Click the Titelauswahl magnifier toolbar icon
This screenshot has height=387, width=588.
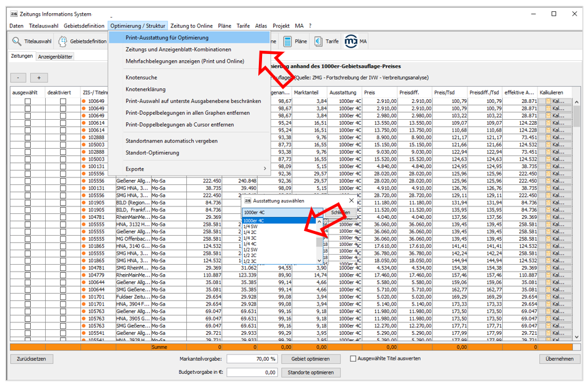click(17, 41)
